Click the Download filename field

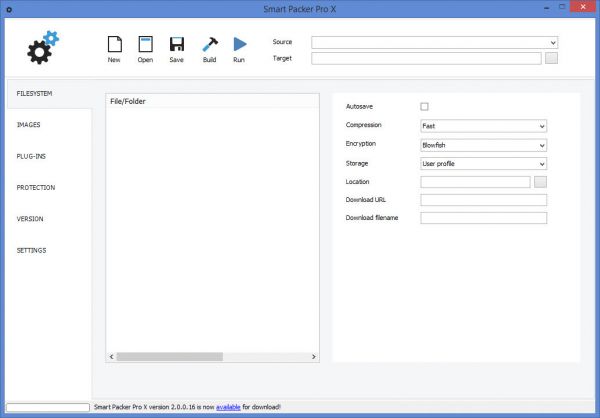(x=484, y=218)
